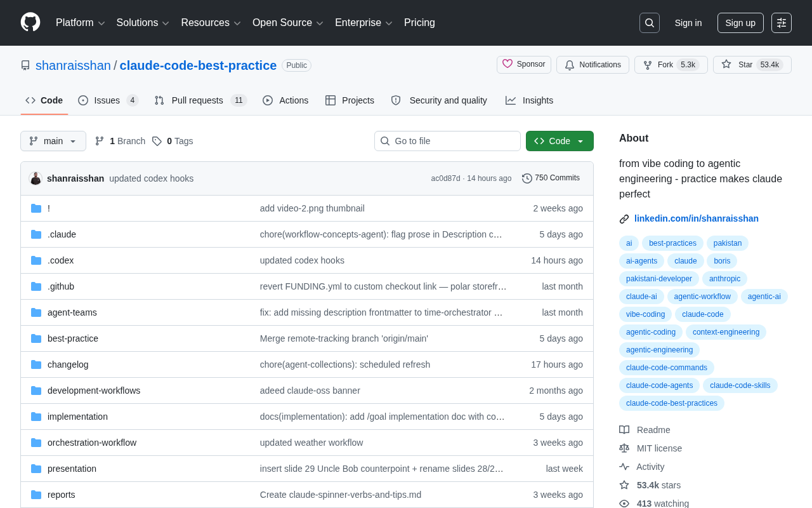
Task: Open linkedin.com/in/shanraisshan link
Action: click(x=697, y=218)
